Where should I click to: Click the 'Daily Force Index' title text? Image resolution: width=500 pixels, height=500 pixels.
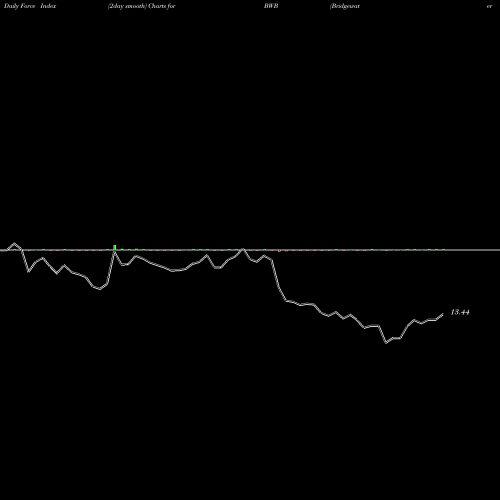(30, 6)
